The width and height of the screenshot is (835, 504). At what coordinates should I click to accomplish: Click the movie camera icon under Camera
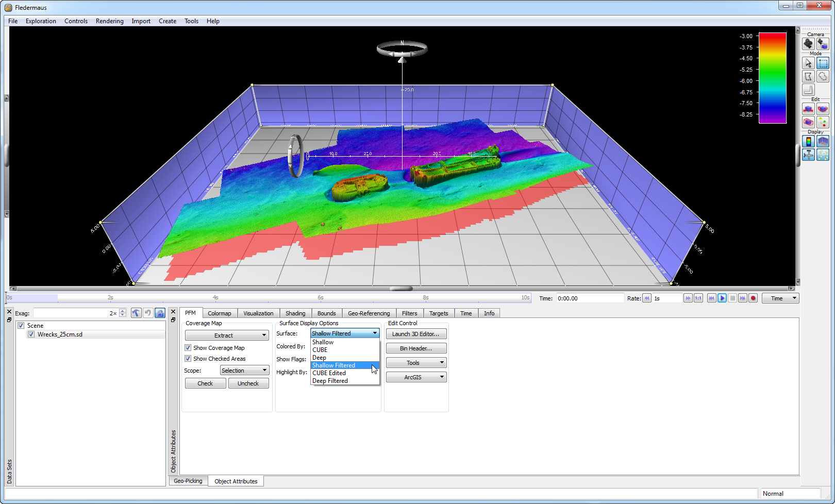point(808,44)
